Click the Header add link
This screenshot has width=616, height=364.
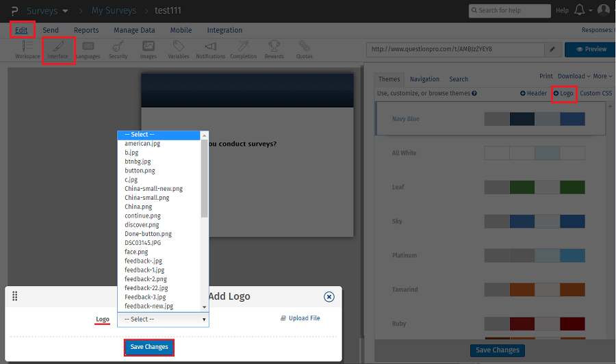pos(533,94)
